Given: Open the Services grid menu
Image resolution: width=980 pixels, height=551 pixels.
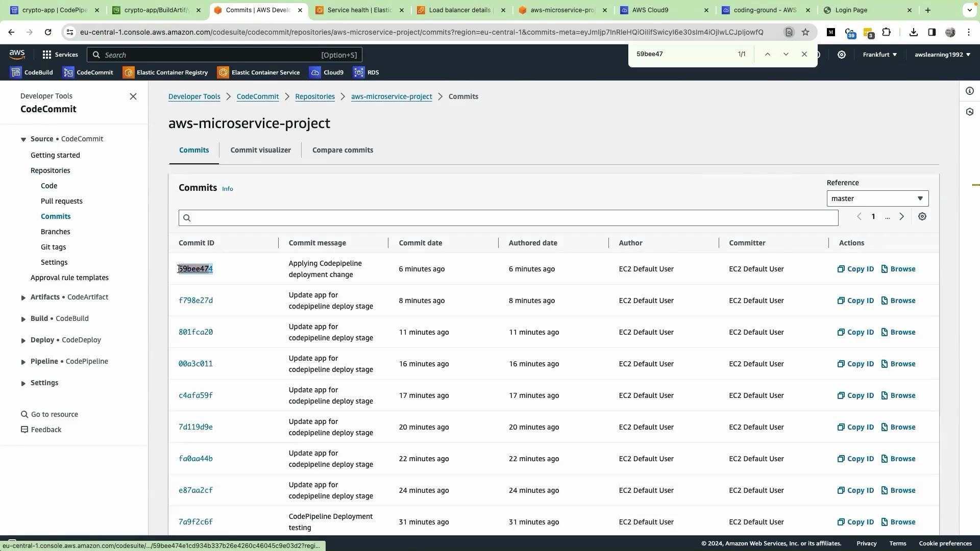Looking at the screenshot, I should 60,55.
